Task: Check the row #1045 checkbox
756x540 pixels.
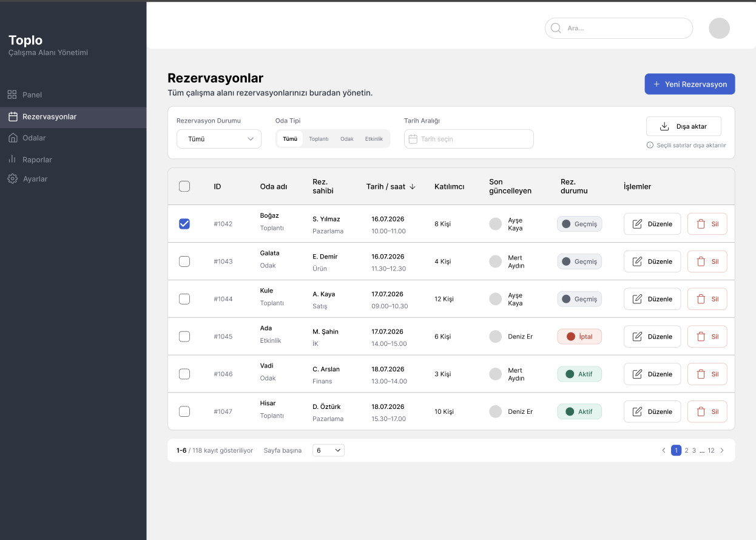Action: 184,337
